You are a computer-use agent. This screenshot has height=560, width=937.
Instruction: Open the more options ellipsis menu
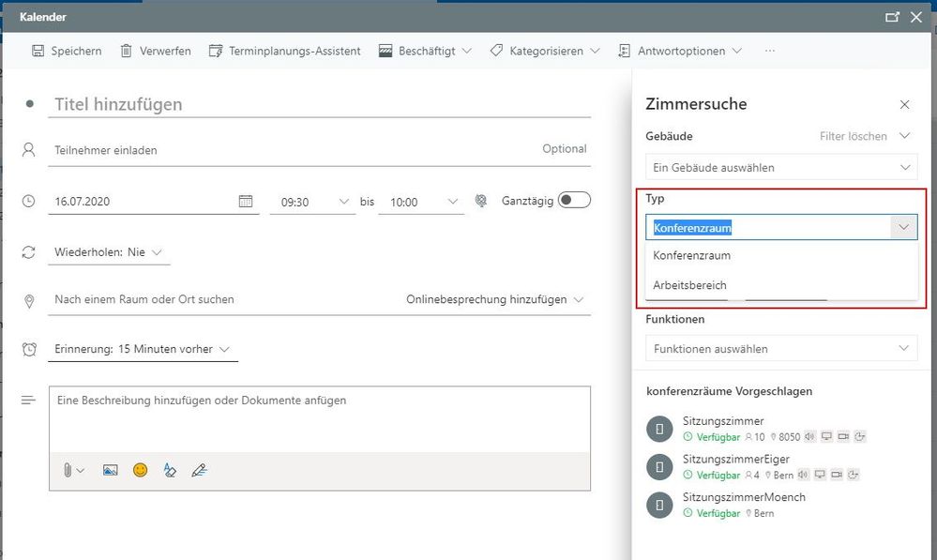770,51
